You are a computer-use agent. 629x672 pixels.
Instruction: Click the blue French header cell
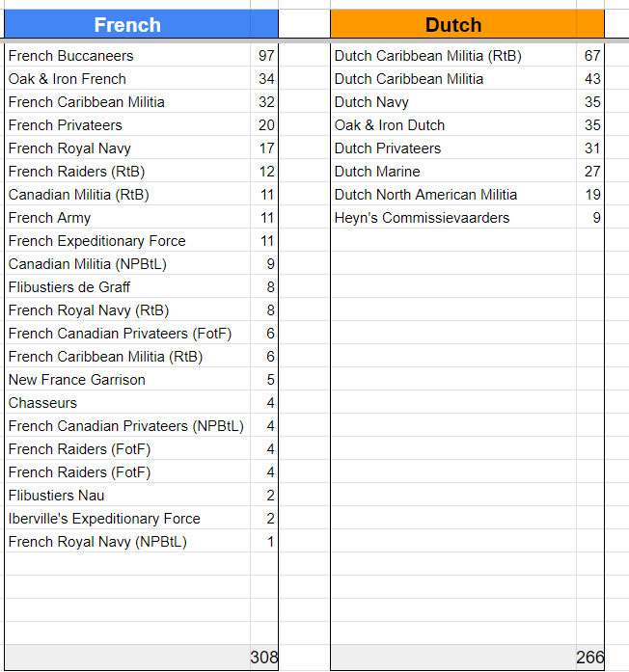coord(127,25)
